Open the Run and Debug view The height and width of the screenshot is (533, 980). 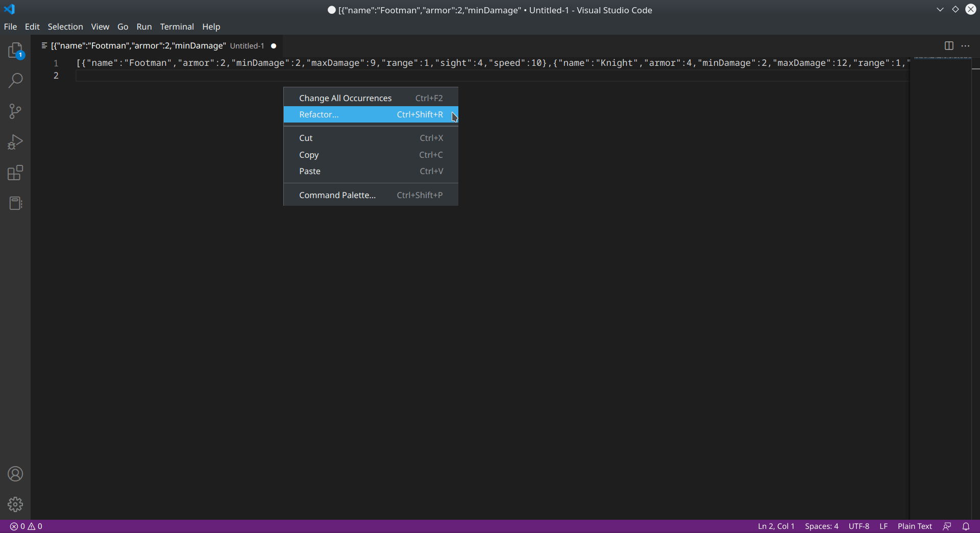15,142
